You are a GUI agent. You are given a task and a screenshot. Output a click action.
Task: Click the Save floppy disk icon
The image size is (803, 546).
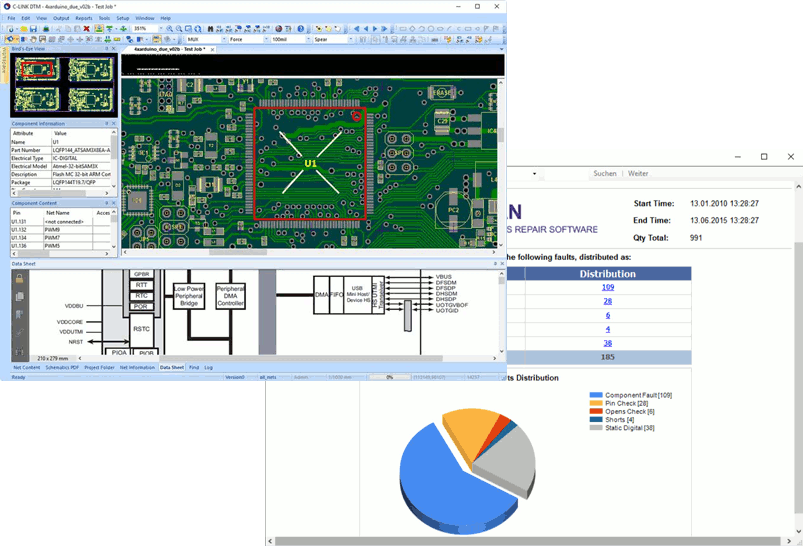[33, 29]
